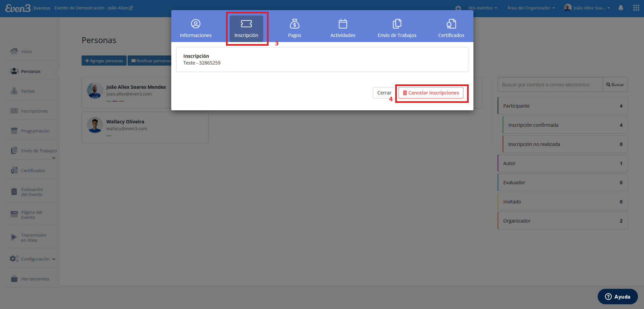This screenshot has height=309, width=644.
Task: Click Cancelar inscripciones button
Action: pos(431,93)
